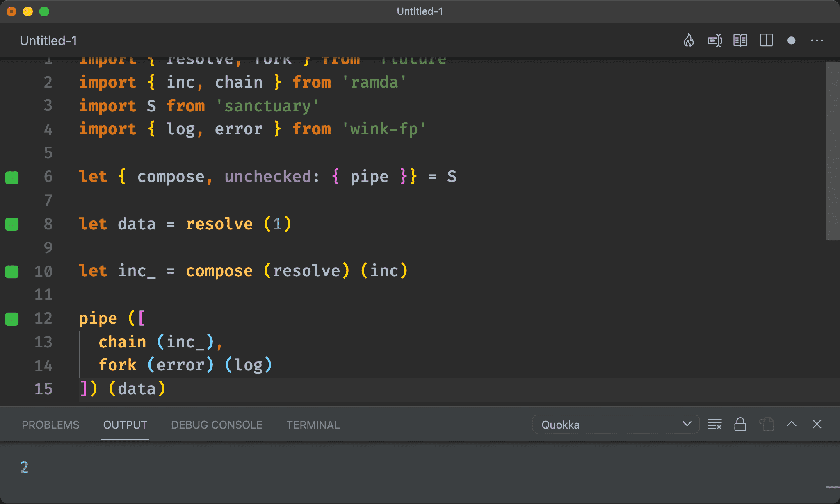Click the 'sanctuary' string on line 3

tap(268, 106)
